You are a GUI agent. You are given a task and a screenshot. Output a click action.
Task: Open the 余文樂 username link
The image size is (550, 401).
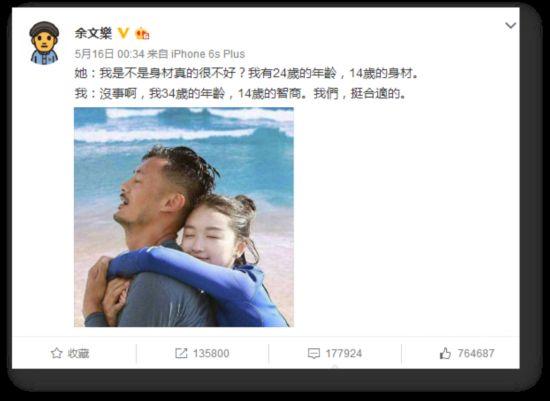point(93,33)
